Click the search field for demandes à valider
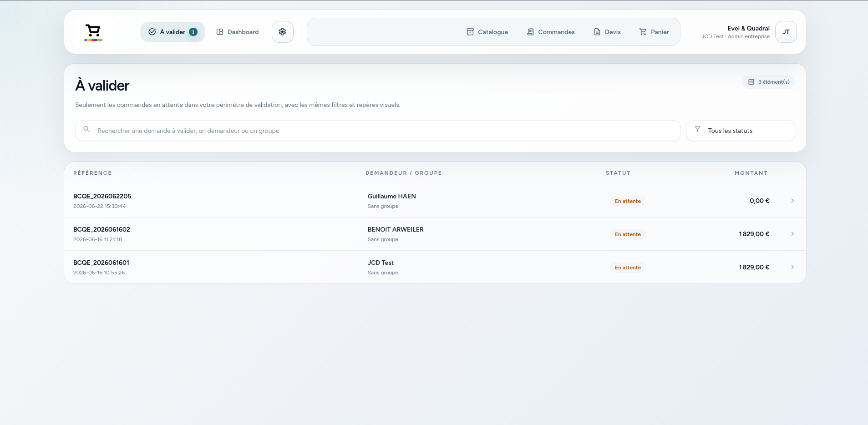This screenshot has width=868, height=425. coord(378,131)
